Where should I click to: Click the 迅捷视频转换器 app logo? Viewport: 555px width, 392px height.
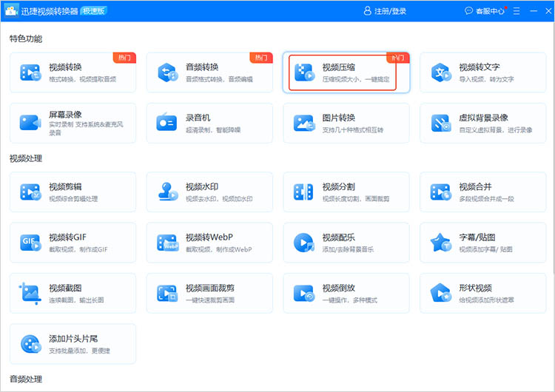11,10
